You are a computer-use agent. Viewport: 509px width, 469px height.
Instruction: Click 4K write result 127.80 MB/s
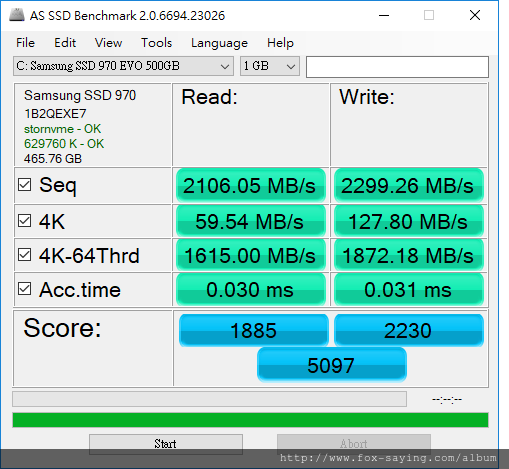pyautogui.click(x=409, y=221)
